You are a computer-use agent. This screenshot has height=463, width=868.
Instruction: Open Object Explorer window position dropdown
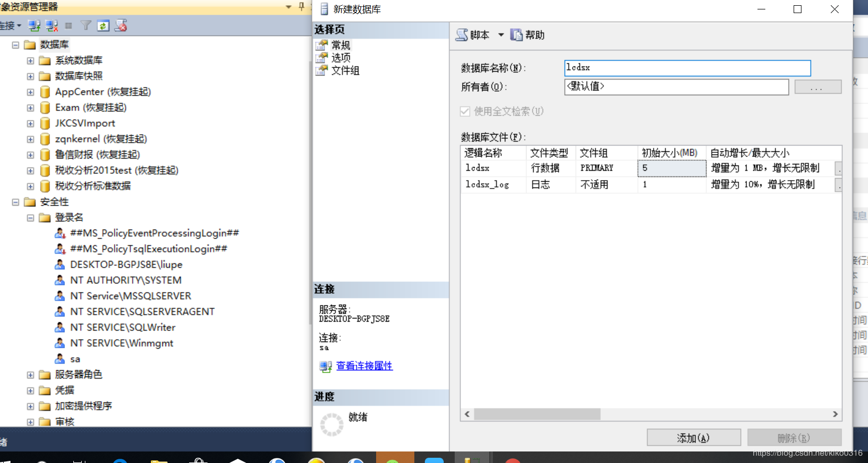coord(289,7)
